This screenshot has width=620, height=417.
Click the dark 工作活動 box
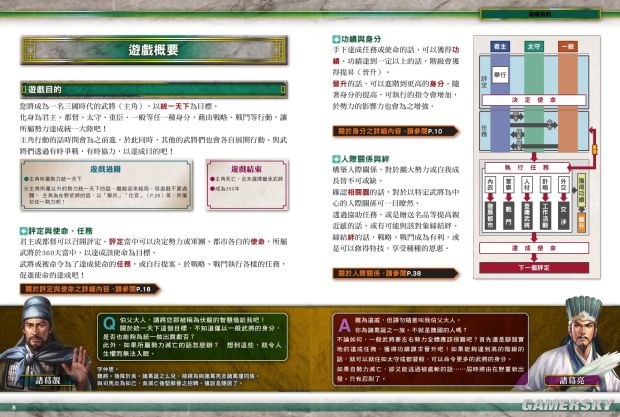click(545, 216)
